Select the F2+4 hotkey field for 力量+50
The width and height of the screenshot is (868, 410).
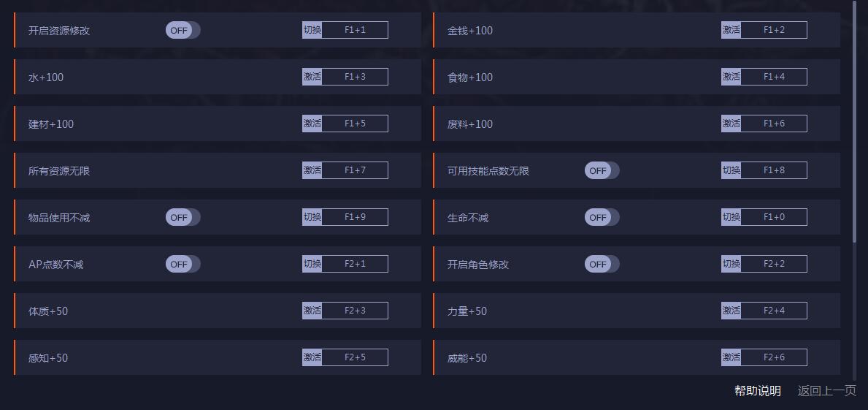pyautogui.click(x=774, y=311)
